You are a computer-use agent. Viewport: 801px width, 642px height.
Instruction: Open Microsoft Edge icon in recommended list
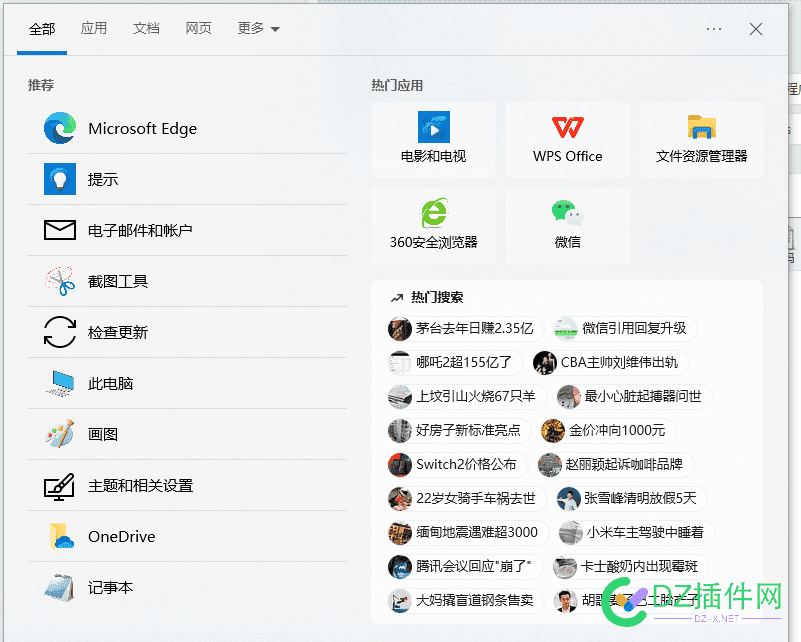coord(60,128)
